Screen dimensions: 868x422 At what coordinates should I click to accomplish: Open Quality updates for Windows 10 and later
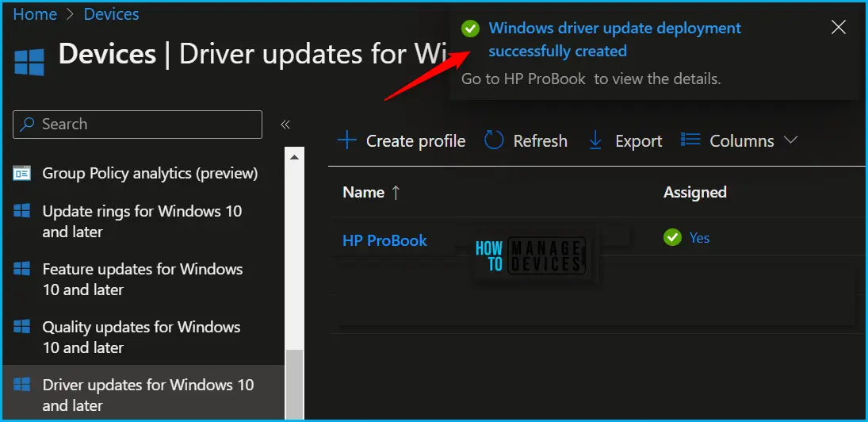click(142, 337)
